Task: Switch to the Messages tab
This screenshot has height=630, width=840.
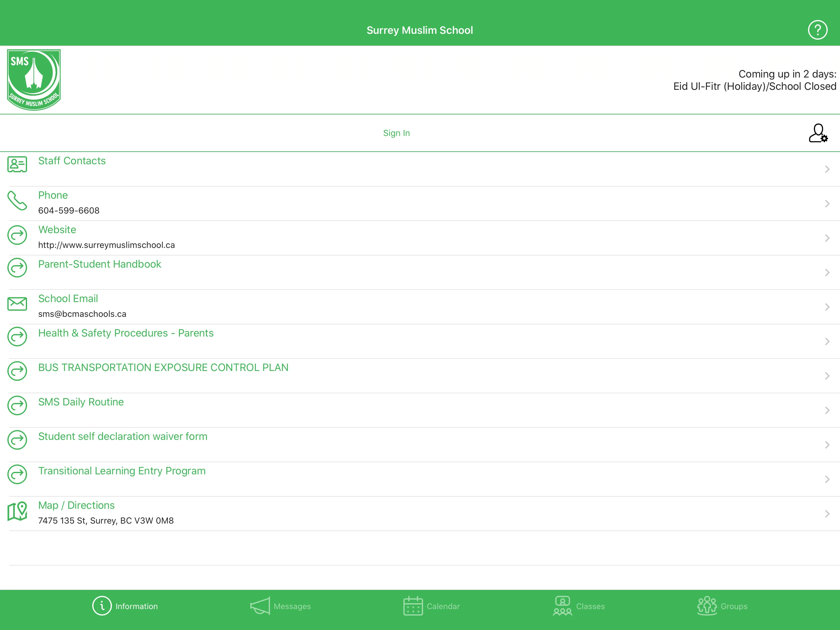Action: click(280, 606)
